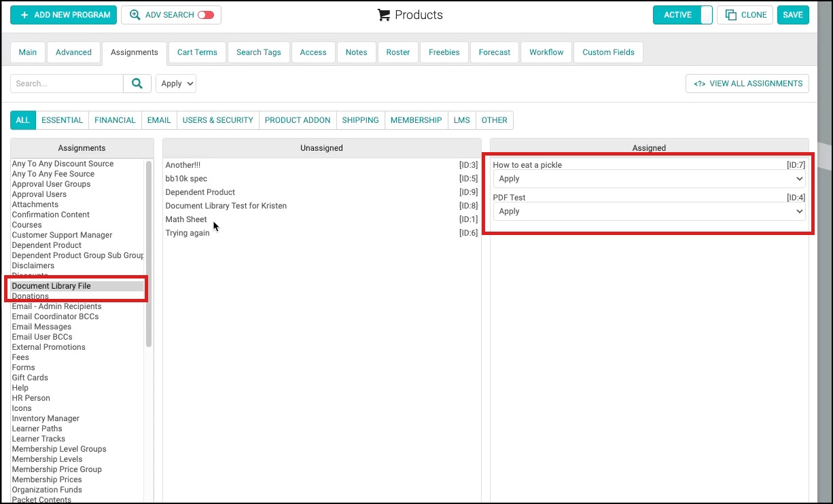
Task: Click View All Assignments button
Action: (747, 84)
